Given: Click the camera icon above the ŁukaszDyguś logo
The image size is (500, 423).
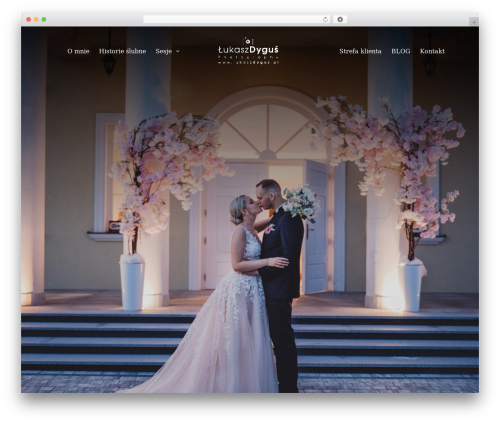Looking at the screenshot, I should click(247, 41).
